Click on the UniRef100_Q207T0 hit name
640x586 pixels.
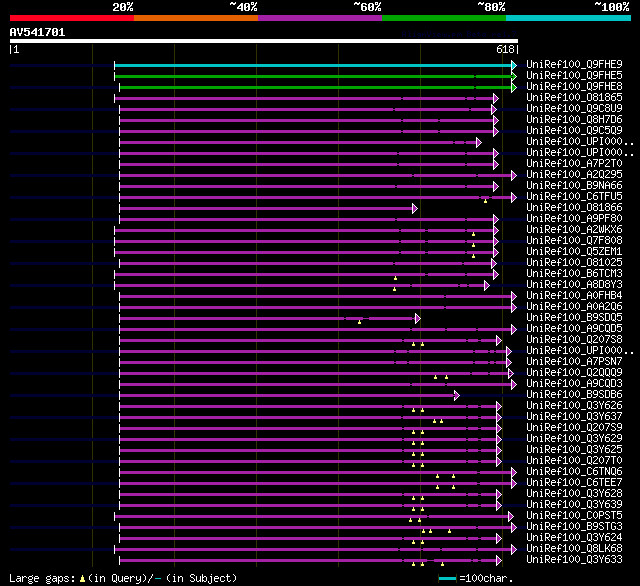tap(574, 461)
